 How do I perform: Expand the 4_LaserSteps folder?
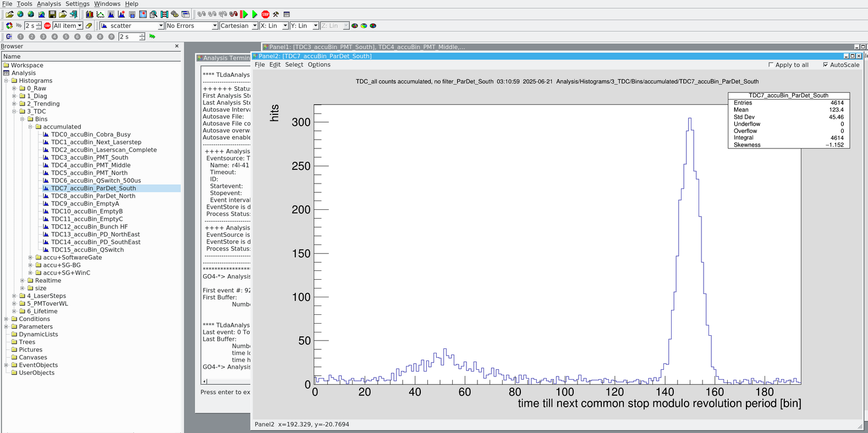14,296
